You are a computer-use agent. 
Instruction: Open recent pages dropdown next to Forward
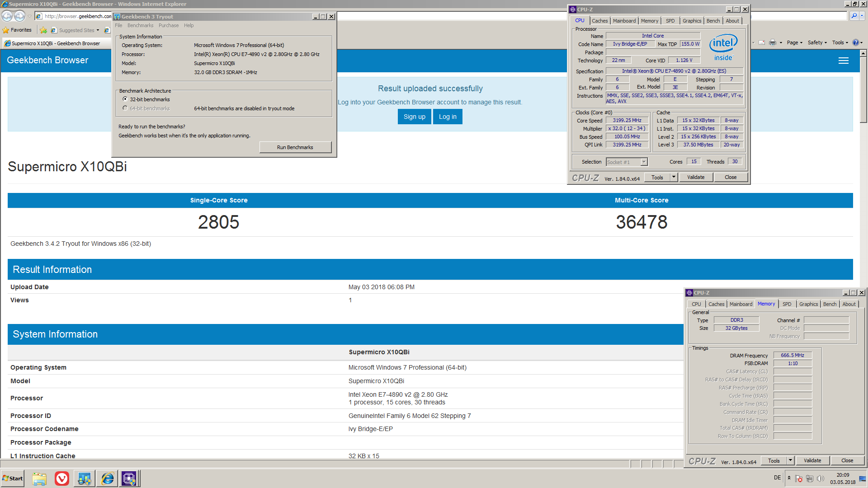pyautogui.click(x=29, y=16)
